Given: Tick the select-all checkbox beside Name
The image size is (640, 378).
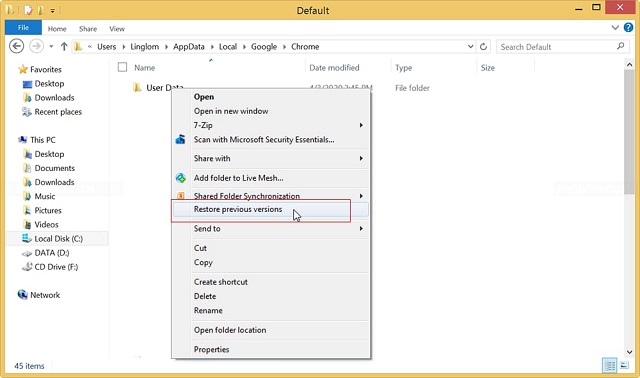Looking at the screenshot, I should 122,67.
